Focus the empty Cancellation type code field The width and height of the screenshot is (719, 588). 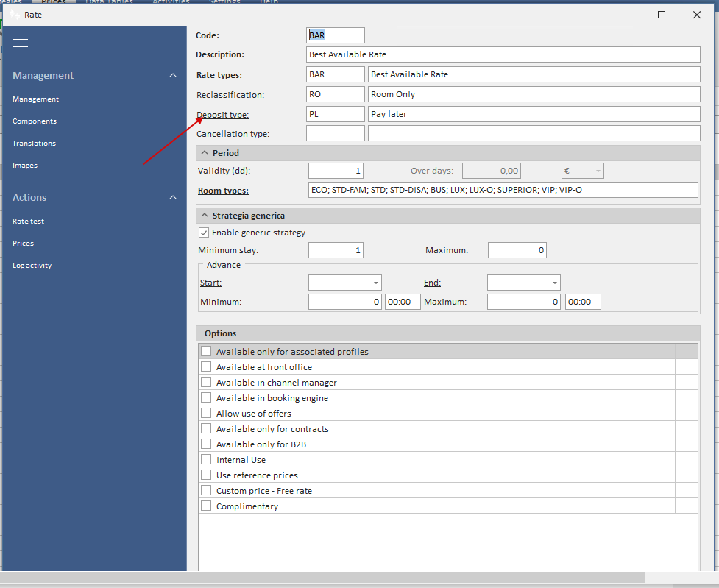click(336, 133)
